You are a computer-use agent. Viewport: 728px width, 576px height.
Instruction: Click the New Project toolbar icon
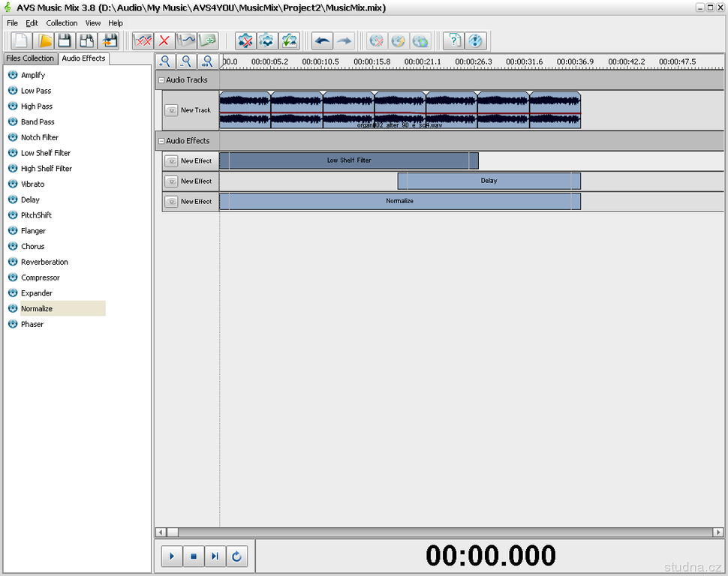pyautogui.click(x=20, y=40)
